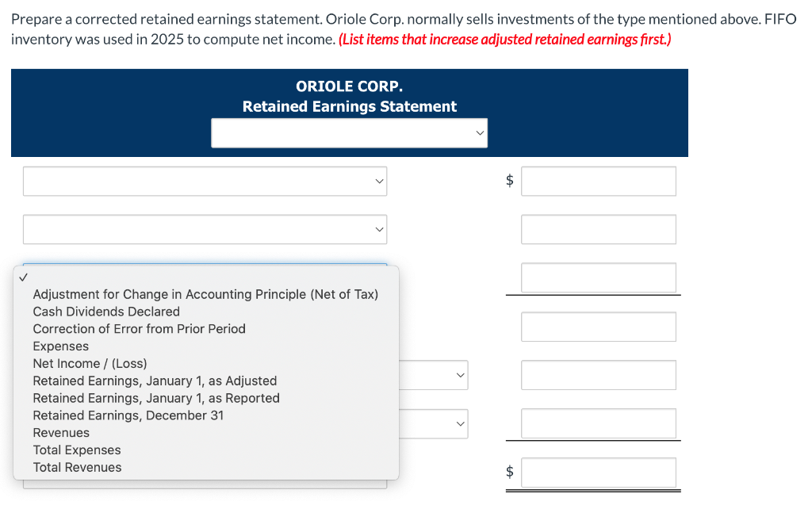Choose "Correction of Error from Prior Period"
812x509 pixels.
click(x=139, y=328)
